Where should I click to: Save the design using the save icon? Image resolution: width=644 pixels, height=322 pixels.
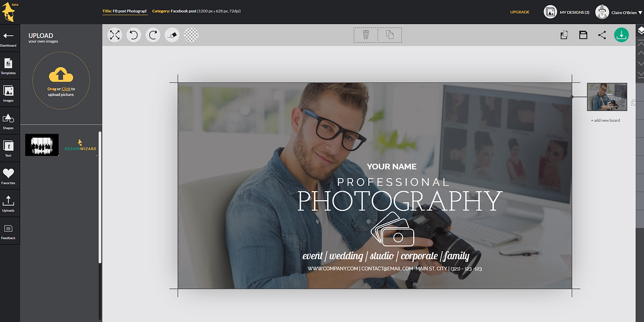pyautogui.click(x=583, y=34)
